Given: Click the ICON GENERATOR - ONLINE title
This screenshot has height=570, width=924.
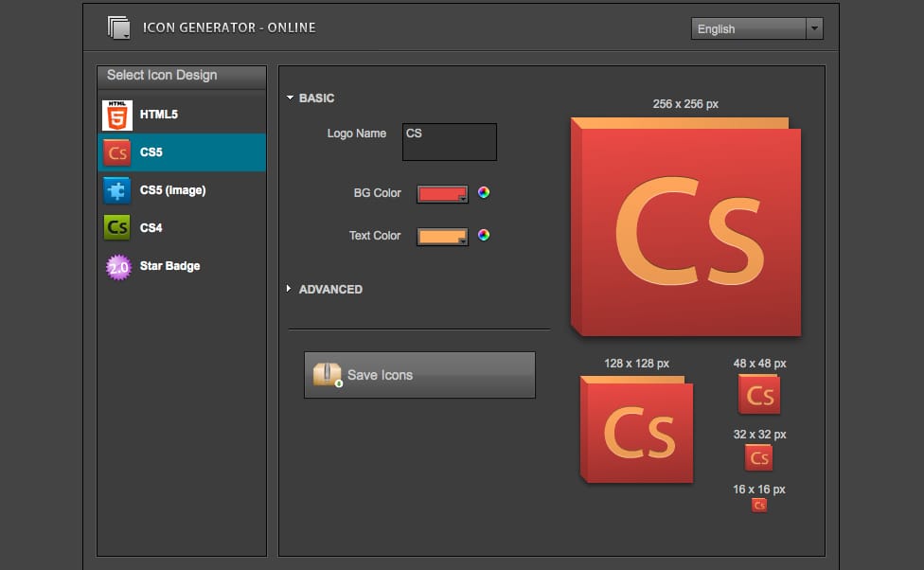Looking at the screenshot, I should click(229, 27).
